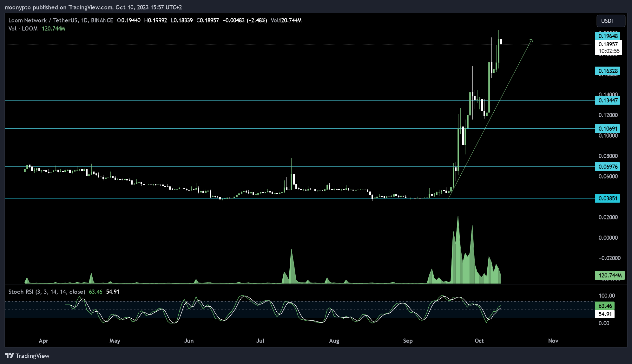Click the Jun label on time axis
This screenshot has width=632, height=364.
[189, 341]
